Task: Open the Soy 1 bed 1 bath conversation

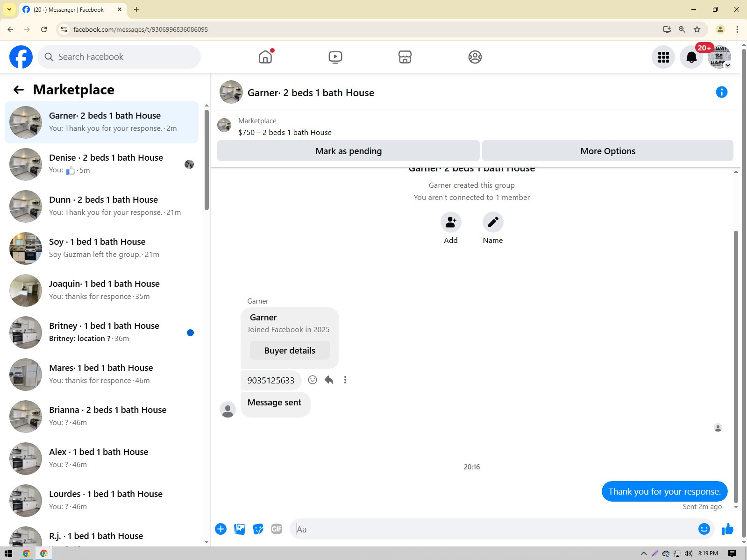Action: click(101, 248)
